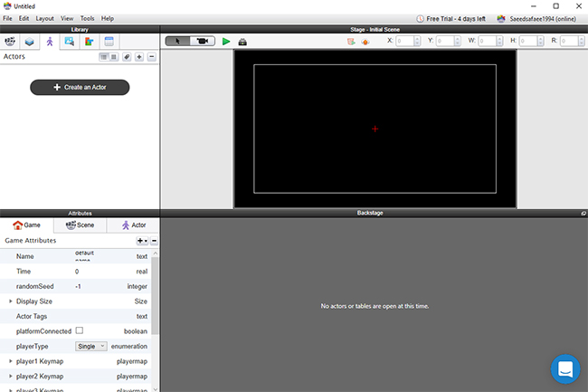The height and width of the screenshot is (392, 588).
Task: Click the randomSeed value -1
Action: (78, 287)
